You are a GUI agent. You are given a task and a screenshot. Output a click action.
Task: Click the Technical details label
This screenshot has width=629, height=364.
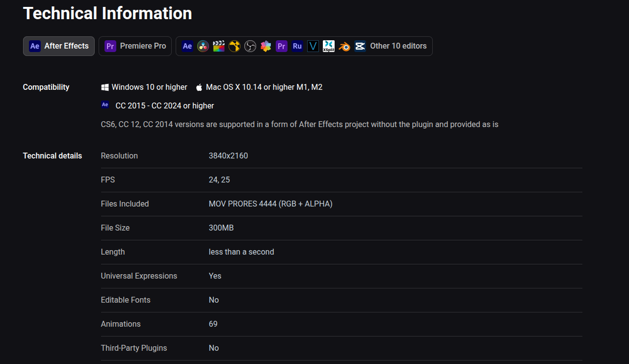click(53, 156)
